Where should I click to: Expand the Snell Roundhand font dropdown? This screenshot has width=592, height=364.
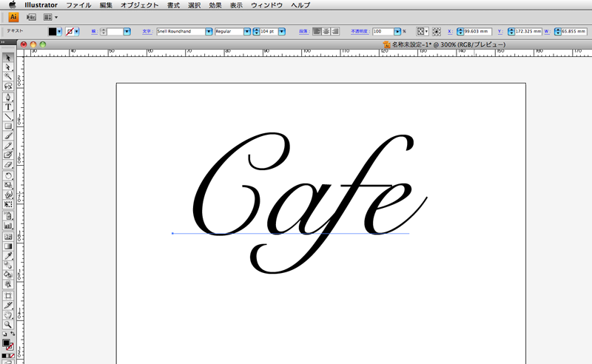(x=209, y=32)
